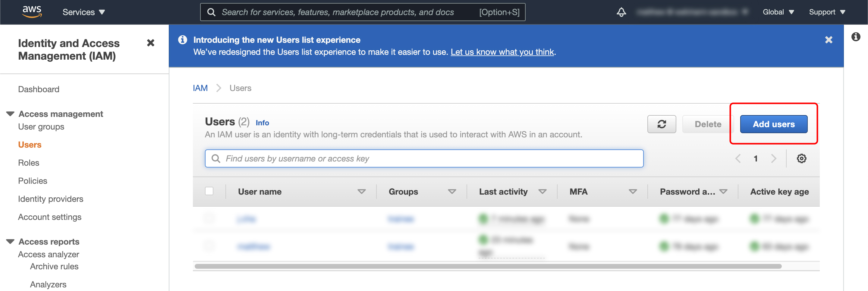Click the horizontal table scrollbar
Viewport: 868px width, 291px height.
(488, 266)
